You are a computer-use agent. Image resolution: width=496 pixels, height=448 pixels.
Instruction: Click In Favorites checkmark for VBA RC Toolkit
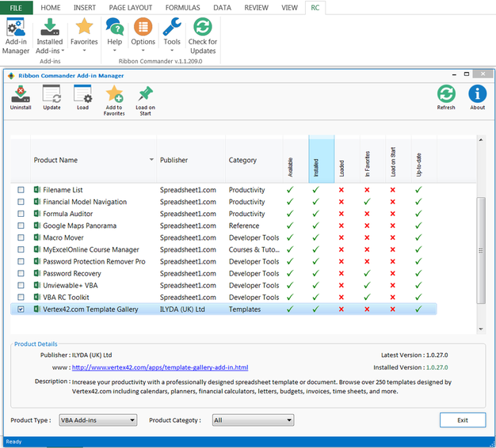tap(367, 297)
